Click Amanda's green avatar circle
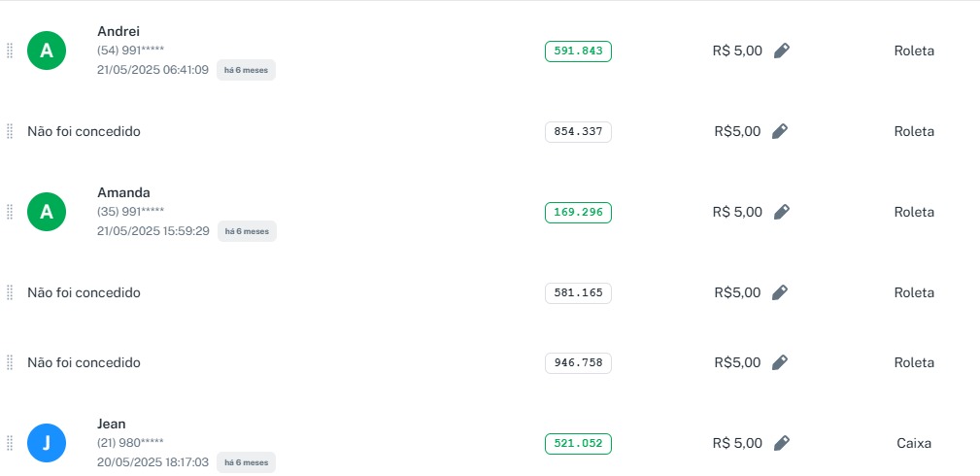 [47, 212]
